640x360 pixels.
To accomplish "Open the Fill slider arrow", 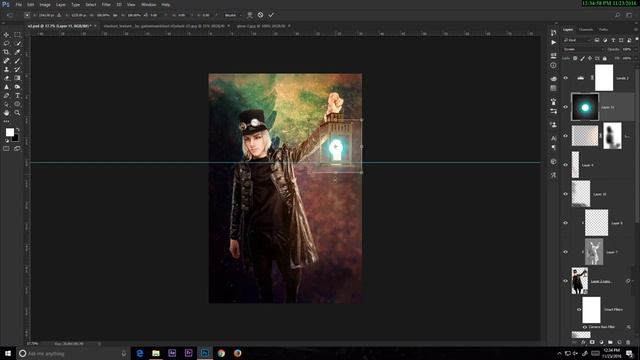I will tap(635, 58).
